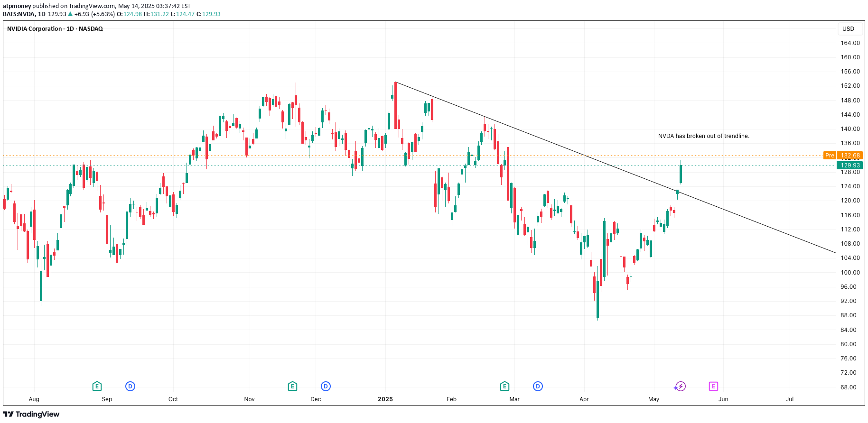Click the bold 2025 label on time axis
868x423 pixels.
tap(385, 399)
